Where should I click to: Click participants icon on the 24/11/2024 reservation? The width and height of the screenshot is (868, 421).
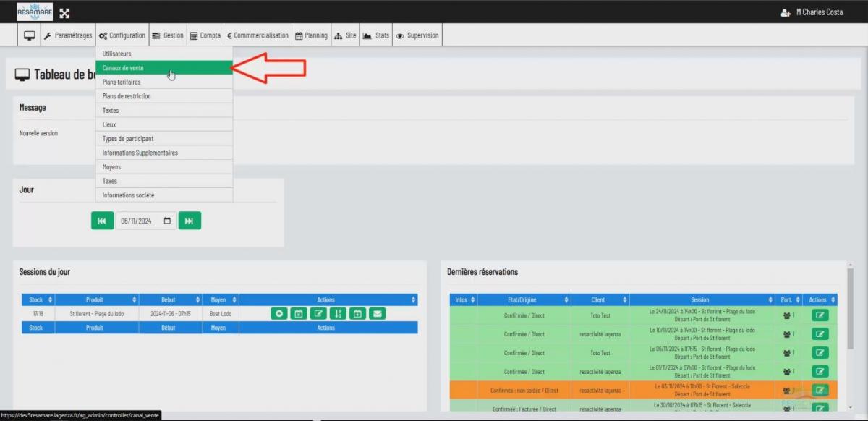[788, 315]
